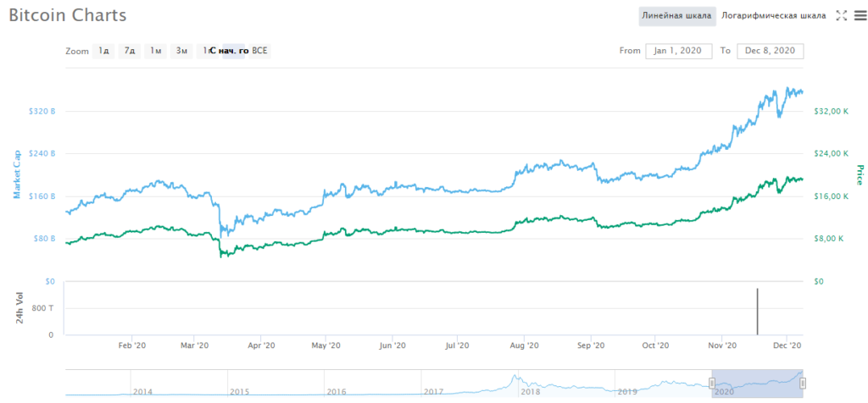The height and width of the screenshot is (403, 868).
Task: Click 2014 in the navigator
Action: tap(142, 391)
